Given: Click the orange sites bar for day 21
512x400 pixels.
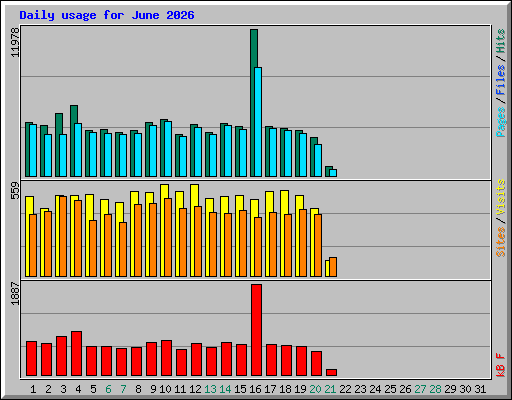Looking at the screenshot, I should (333, 267).
